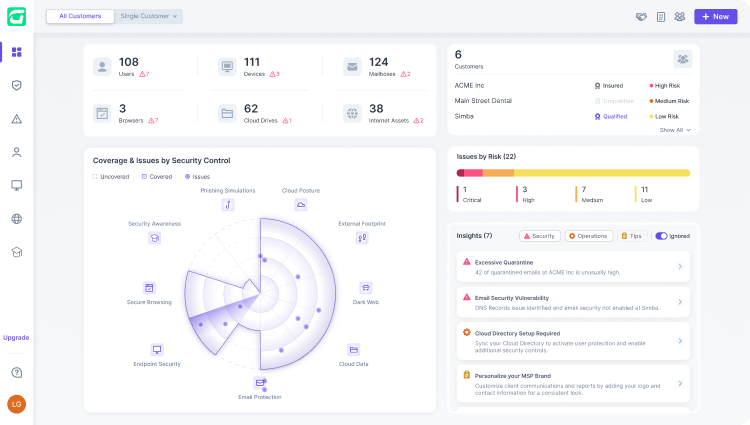750x425 pixels.
Task: Click the Dark Web control icon
Action: 365,287
